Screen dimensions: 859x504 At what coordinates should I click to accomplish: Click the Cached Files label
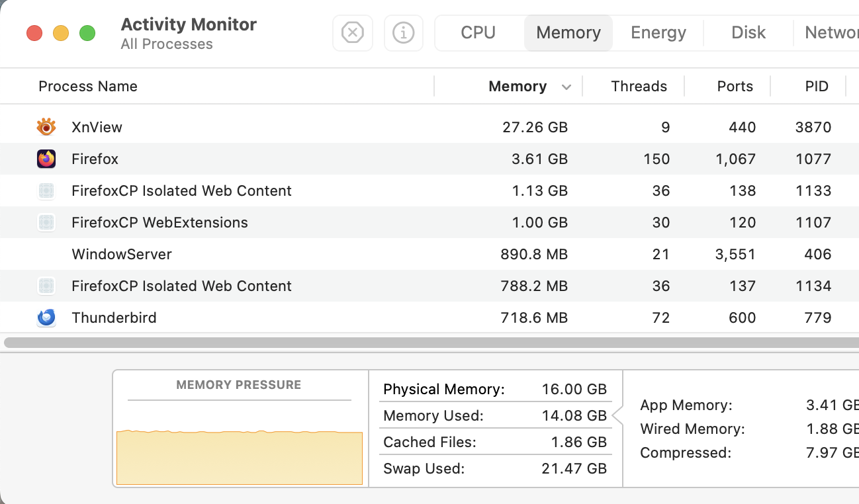429,442
